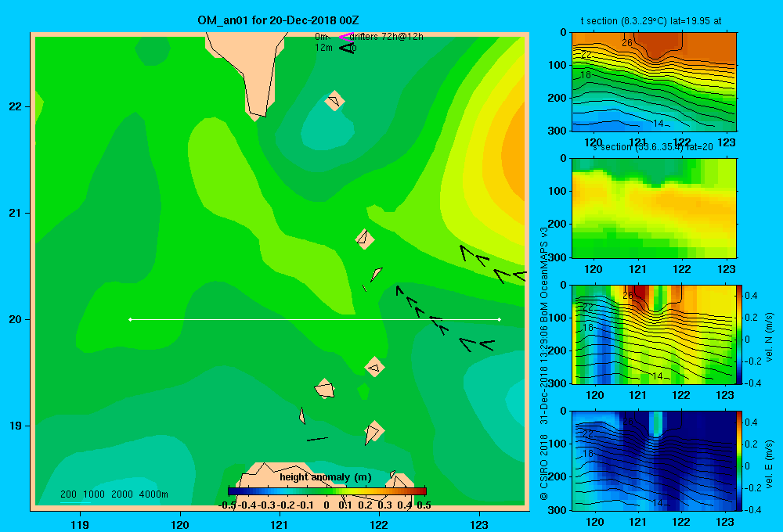Click '0.4' on vel. N color scale
Viewport: 783px width, 532px height.
(751, 296)
